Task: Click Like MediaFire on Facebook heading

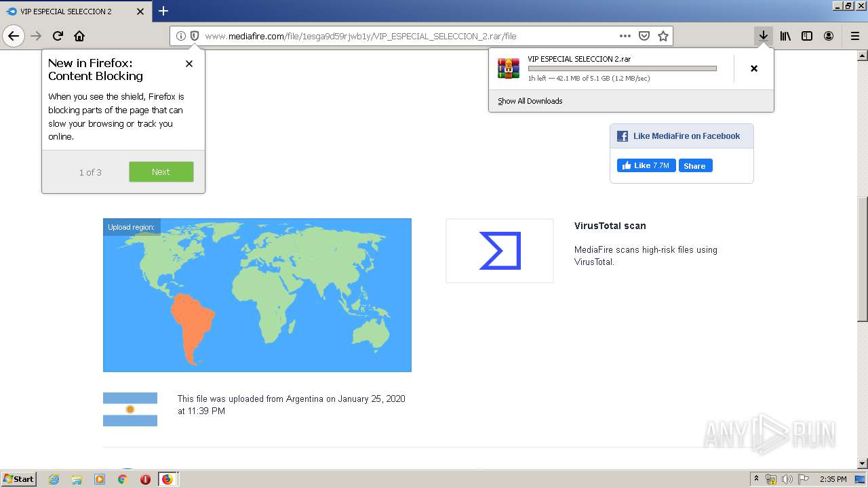Action: coord(686,136)
